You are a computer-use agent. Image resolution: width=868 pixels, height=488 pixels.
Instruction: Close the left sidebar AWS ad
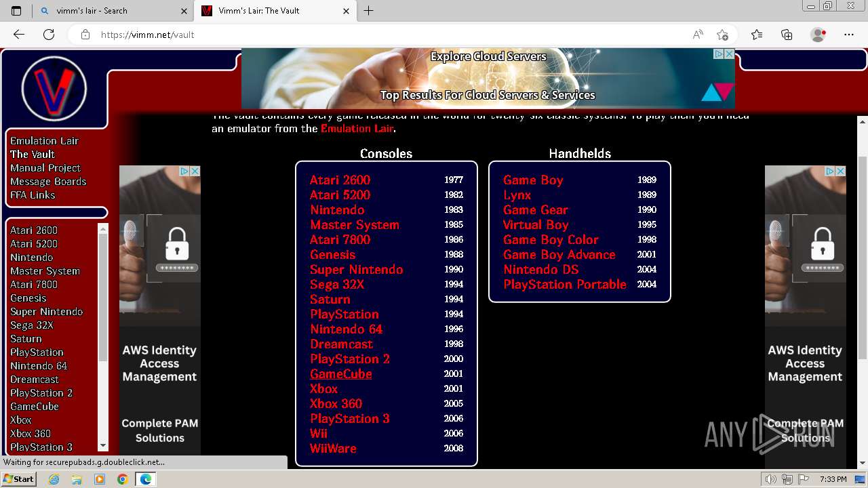pyautogui.click(x=195, y=171)
